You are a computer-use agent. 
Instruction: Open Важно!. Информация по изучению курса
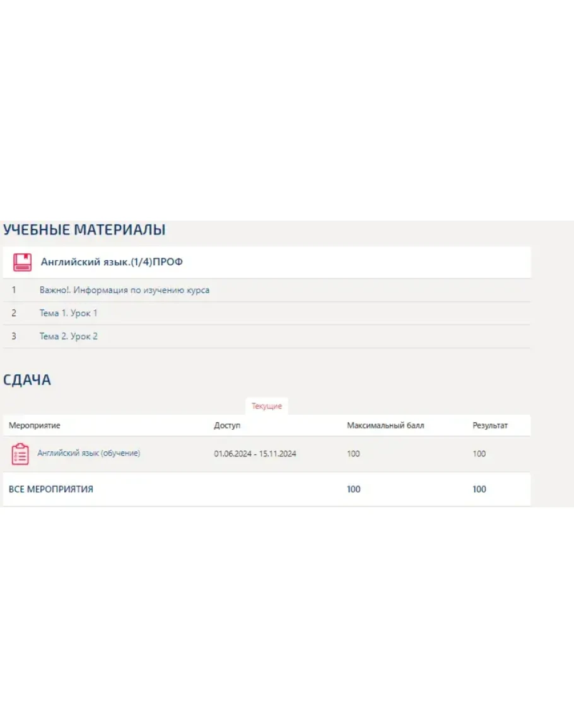[x=124, y=290]
